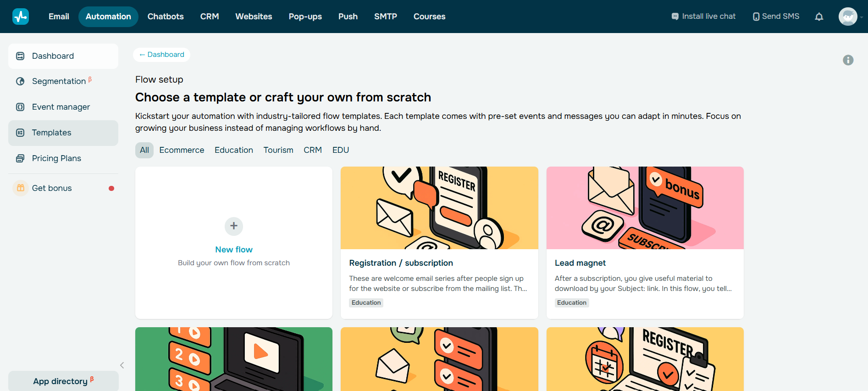This screenshot has height=391, width=868.
Task: Click the Install live chat icon
Action: (x=675, y=17)
